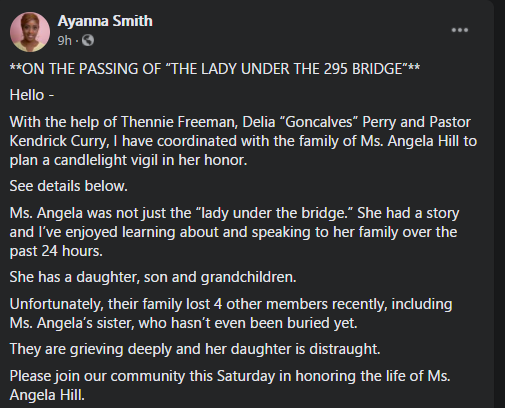Click the name Kendrick Curry in the text
Image resolution: width=505 pixels, height=408 pixels.
point(57,141)
